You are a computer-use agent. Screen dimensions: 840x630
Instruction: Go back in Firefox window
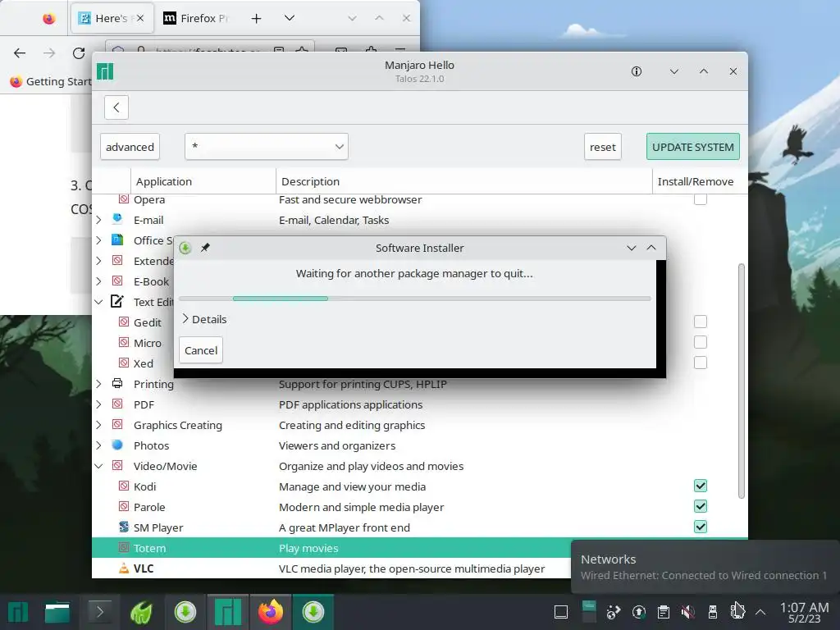tap(20, 52)
